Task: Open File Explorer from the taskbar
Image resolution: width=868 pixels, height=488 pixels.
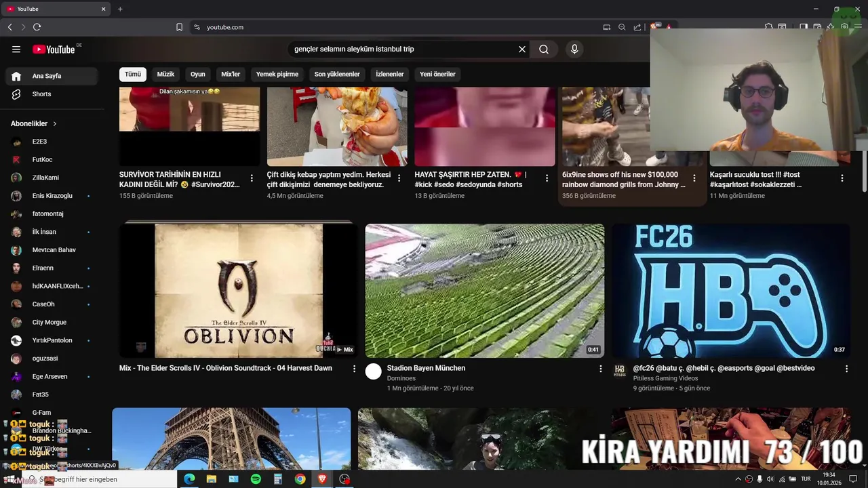Action: pyautogui.click(x=212, y=479)
